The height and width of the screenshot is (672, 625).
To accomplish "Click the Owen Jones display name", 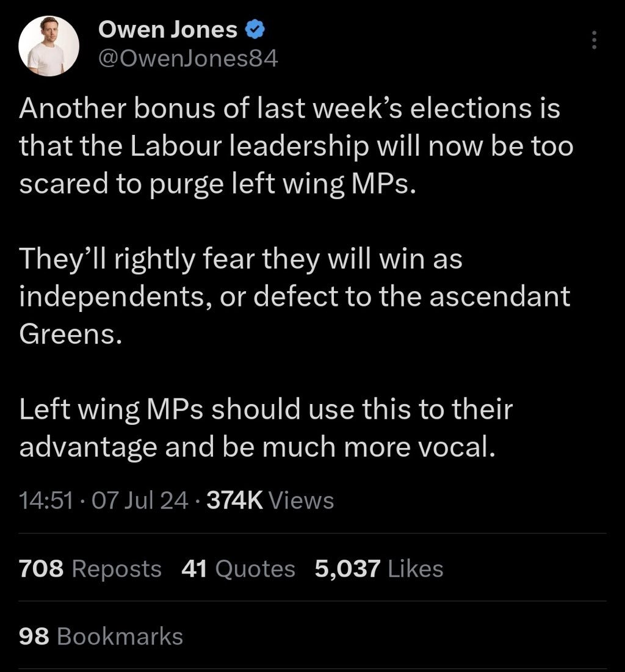I will click(168, 30).
